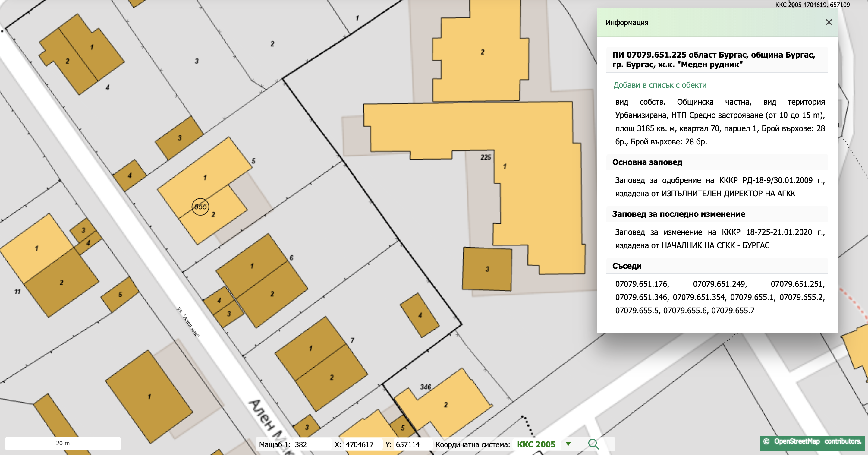Click the 'ул. Ален мак' street label
This screenshot has height=455, width=868.
pyautogui.click(x=188, y=321)
